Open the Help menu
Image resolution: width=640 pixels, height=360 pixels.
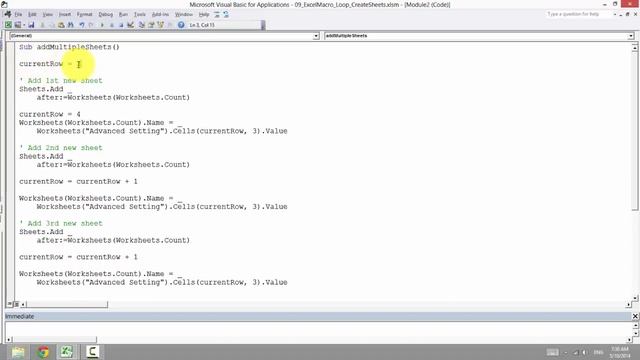click(x=204, y=14)
